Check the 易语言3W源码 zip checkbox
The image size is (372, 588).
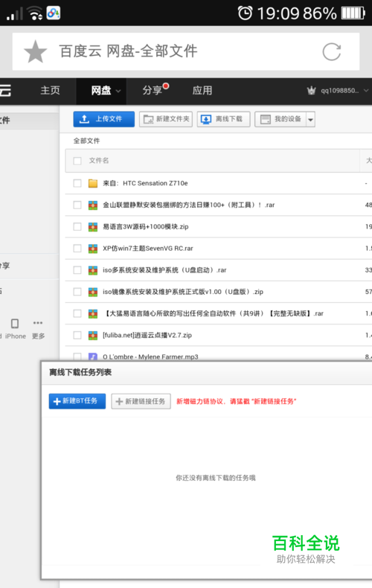(x=77, y=226)
